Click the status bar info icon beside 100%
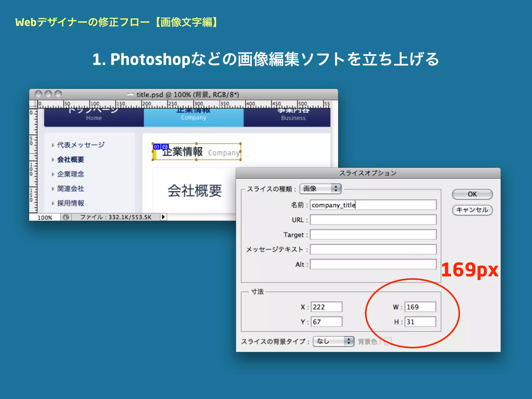 66,217
